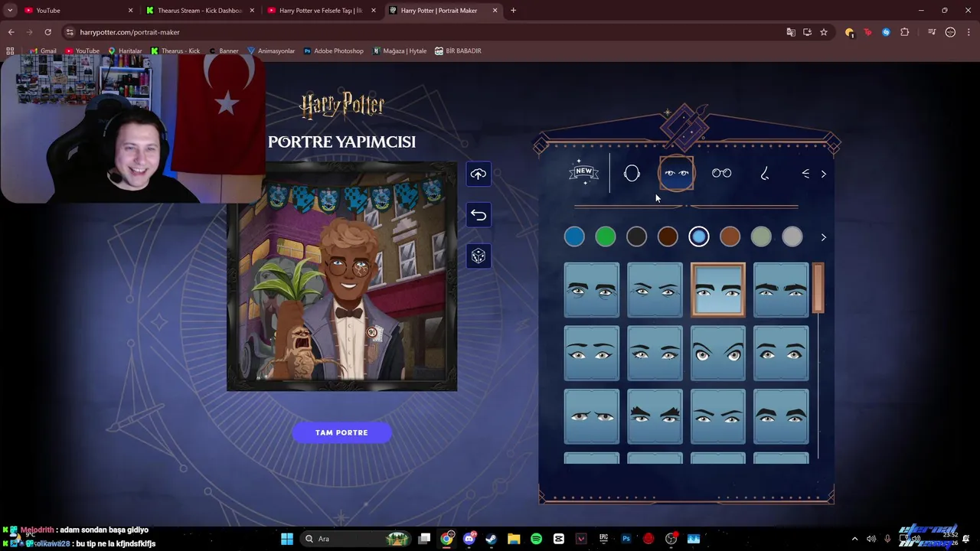Show more eye colors with the arrow
This screenshot has width=980, height=551.
[824, 237]
